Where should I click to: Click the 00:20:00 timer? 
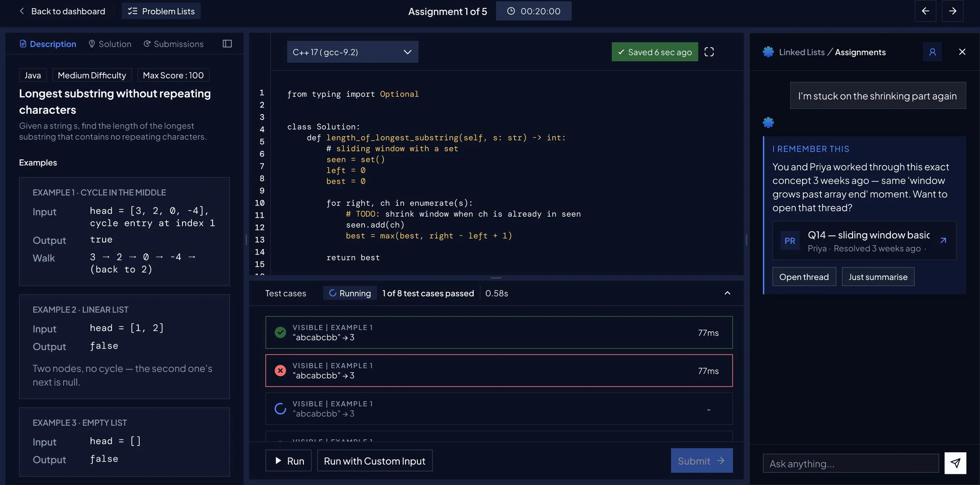[x=534, y=11]
